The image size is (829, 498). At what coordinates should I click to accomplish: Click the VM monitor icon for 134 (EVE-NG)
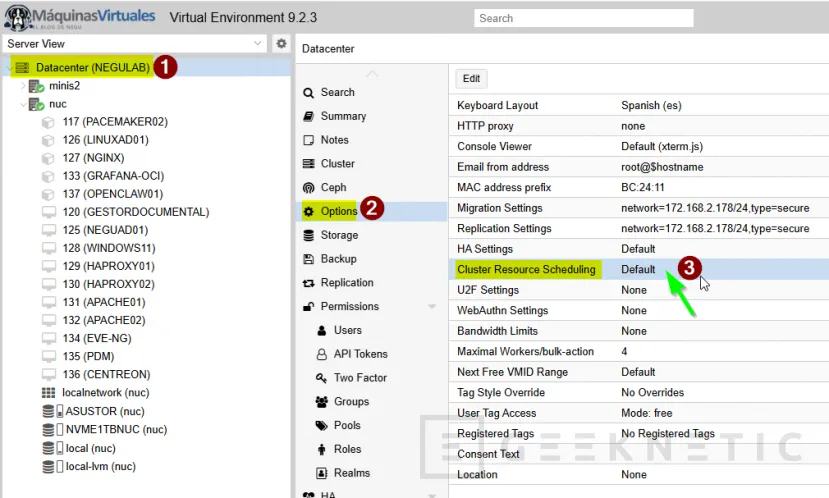tap(49, 338)
